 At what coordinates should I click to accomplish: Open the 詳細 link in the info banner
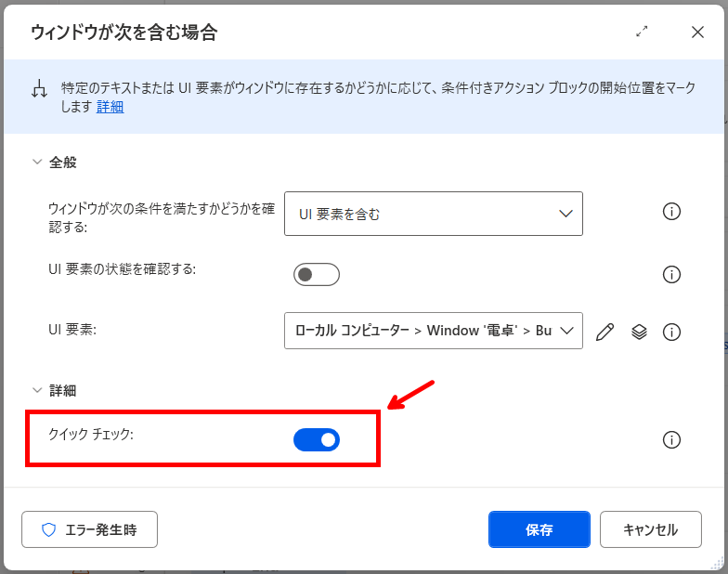pos(110,107)
